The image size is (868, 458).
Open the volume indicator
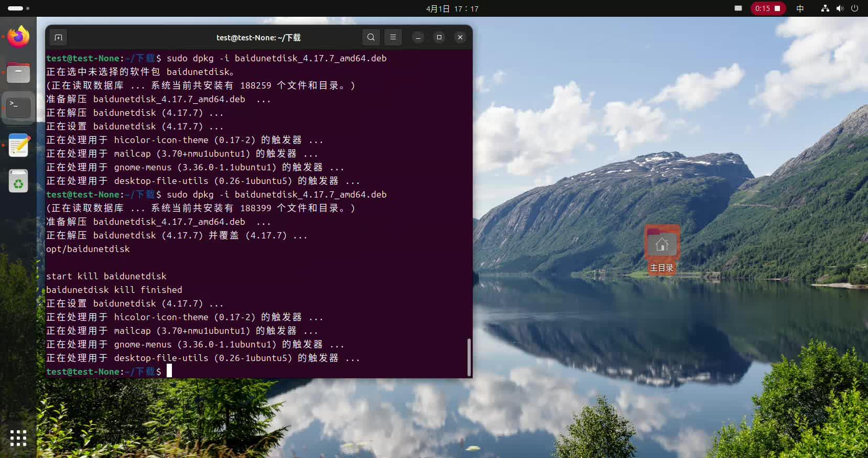[840, 8]
